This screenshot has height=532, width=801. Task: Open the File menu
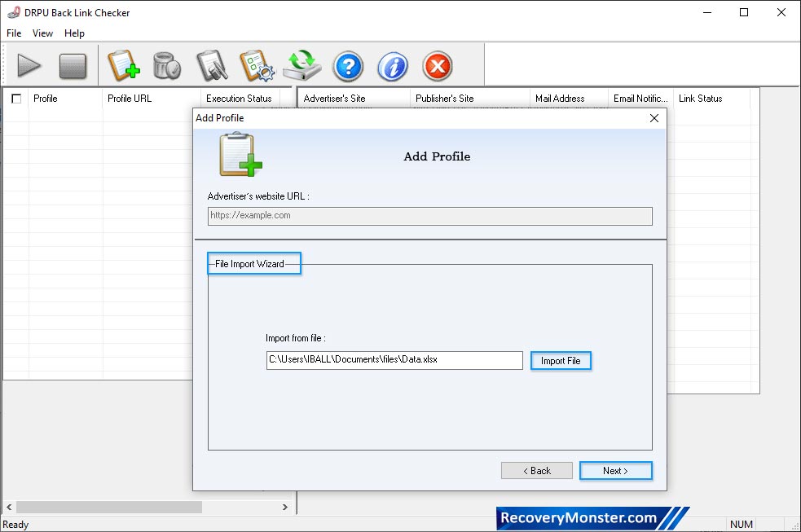13,33
